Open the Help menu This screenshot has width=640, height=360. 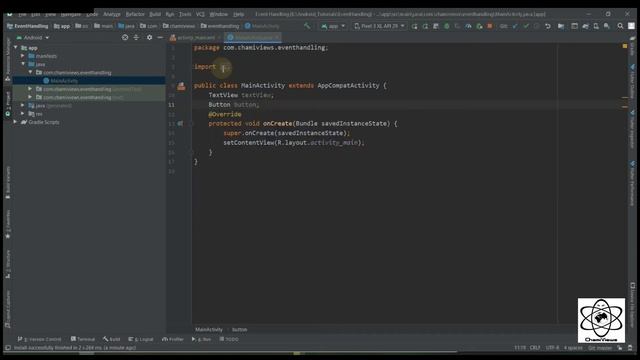click(239, 14)
